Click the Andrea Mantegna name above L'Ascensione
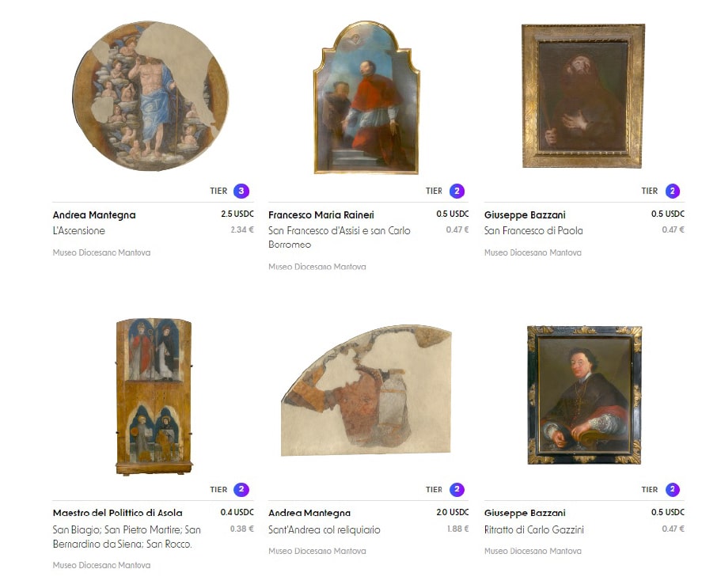Image resolution: width=721 pixels, height=588 pixels. (94, 214)
